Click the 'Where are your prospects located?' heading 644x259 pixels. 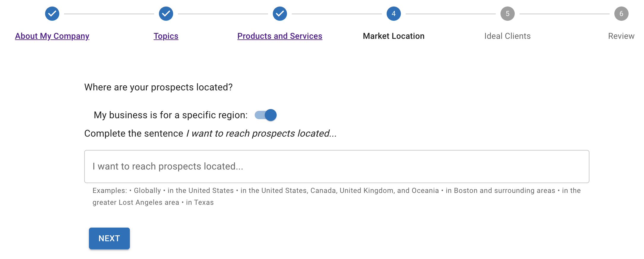(x=158, y=87)
